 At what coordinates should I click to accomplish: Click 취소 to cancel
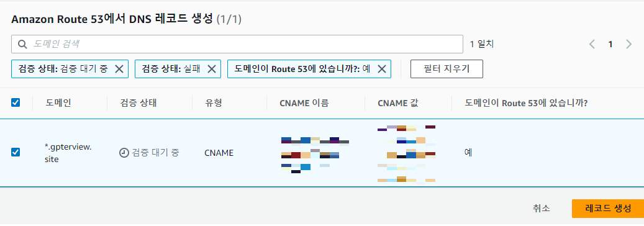pos(542,209)
